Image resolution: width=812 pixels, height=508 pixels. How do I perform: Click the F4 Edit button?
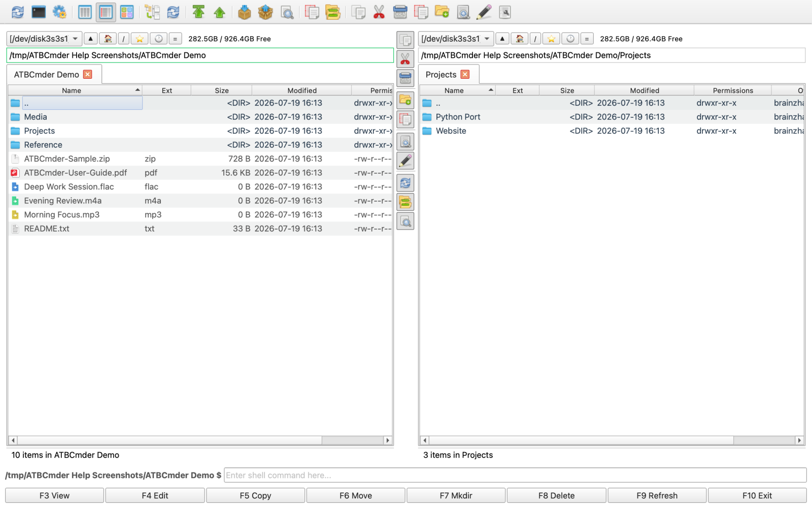[155, 495]
